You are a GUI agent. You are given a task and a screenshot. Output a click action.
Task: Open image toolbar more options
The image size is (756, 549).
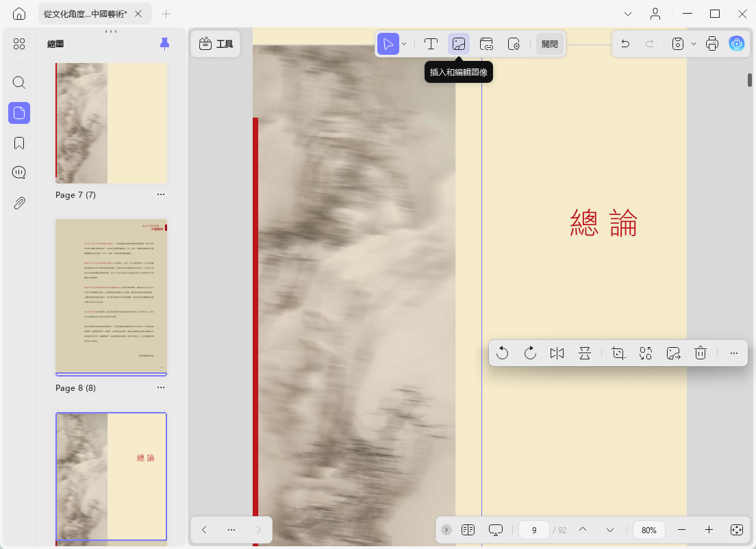(734, 353)
